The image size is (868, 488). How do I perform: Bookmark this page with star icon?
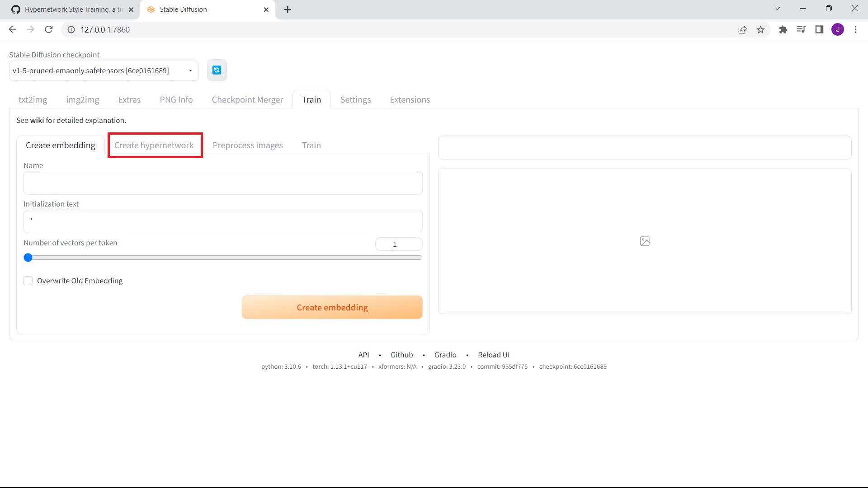pos(760,30)
